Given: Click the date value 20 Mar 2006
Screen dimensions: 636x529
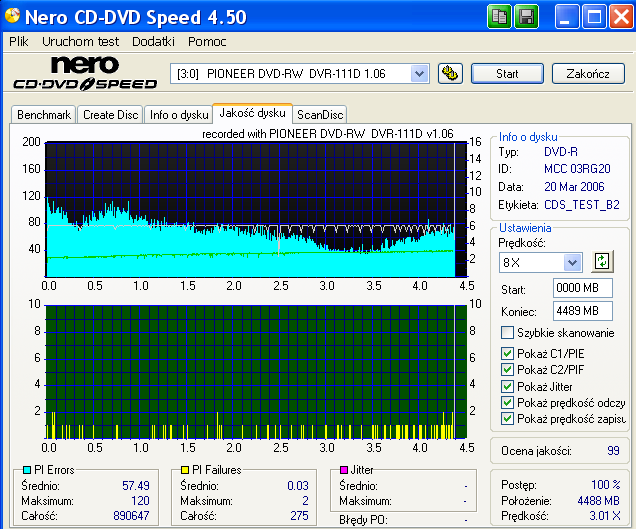Looking at the screenshot, I should click(x=574, y=187).
